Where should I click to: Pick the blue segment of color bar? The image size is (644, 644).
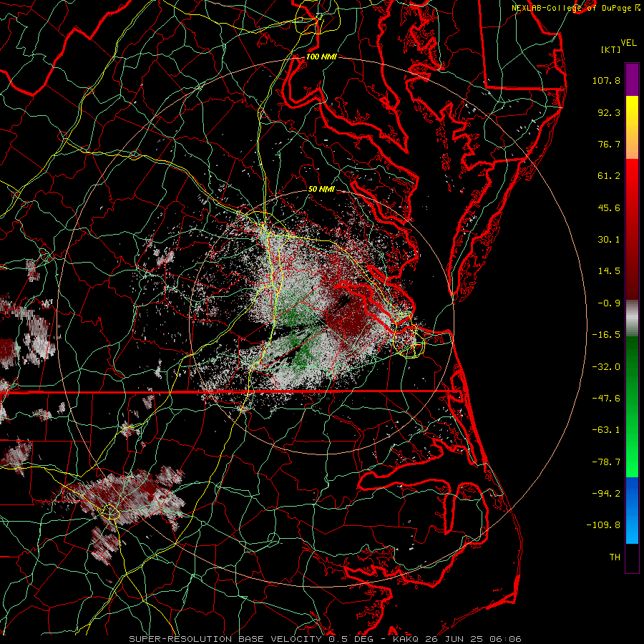(632, 510)
